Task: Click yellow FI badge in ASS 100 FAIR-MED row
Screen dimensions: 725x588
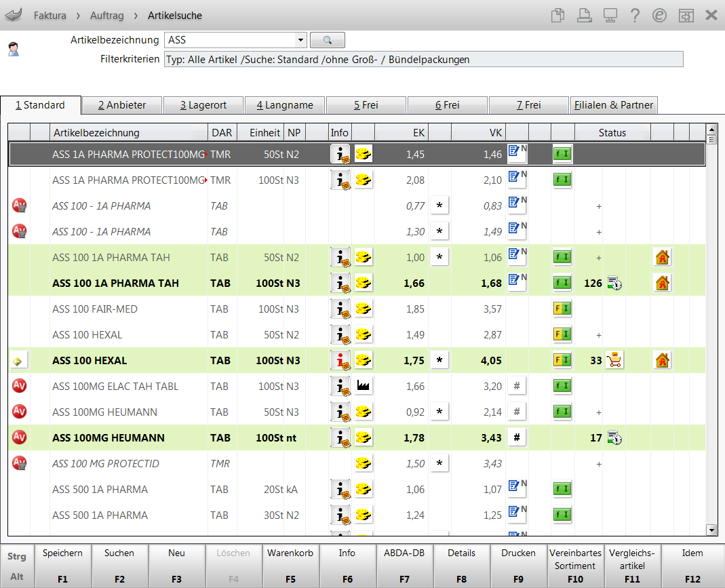Action: click(562, 309)
